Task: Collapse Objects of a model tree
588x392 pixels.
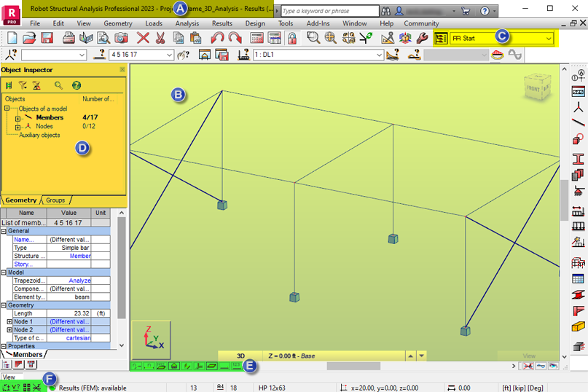Action: [x=7, y=109]
